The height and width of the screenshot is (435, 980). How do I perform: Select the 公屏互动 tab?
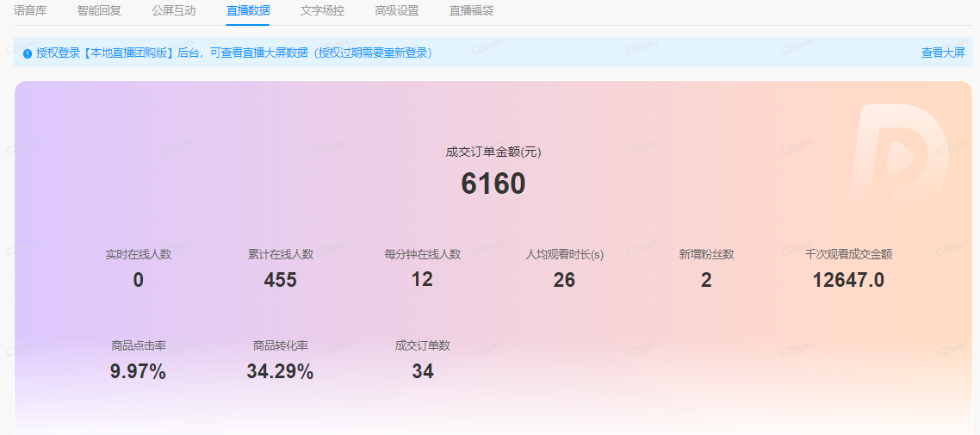pos(173,11)
